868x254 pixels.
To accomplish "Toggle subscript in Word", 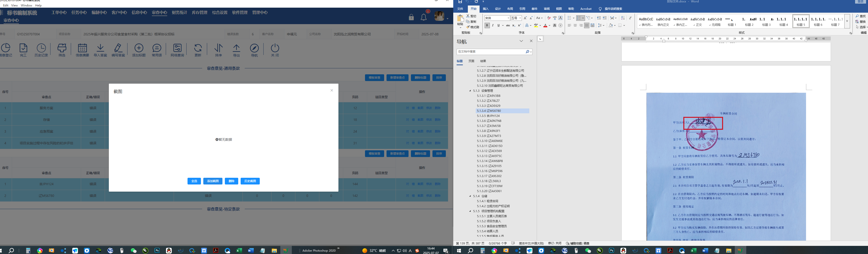I will pos(514,25).
